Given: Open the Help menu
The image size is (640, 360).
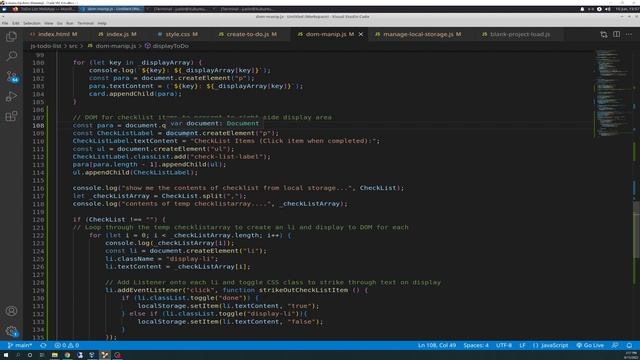Looking at the screenshot, I should (102, 23).
